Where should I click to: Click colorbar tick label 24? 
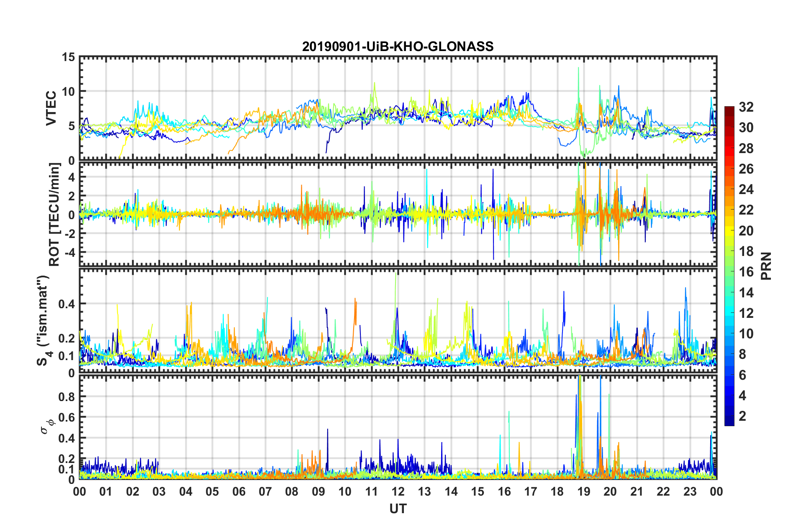click(x=746, y=189)
